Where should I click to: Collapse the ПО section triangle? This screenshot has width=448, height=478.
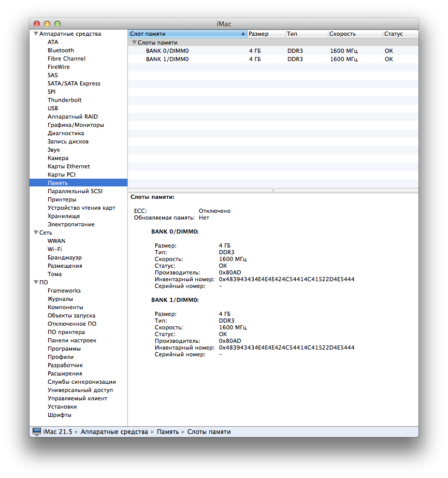click(x=36, y=282)
